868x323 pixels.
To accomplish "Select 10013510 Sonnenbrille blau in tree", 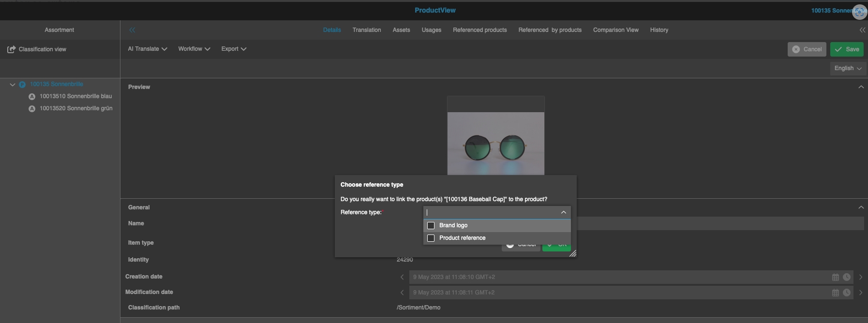I will pyautogui.click(x=75, y=96).
